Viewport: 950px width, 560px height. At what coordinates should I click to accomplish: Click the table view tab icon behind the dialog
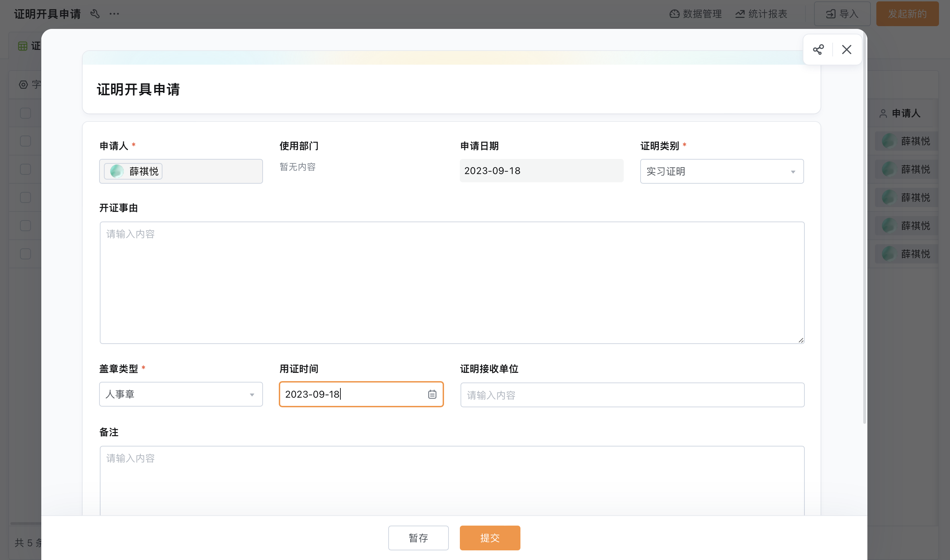[x=23, y=46]
